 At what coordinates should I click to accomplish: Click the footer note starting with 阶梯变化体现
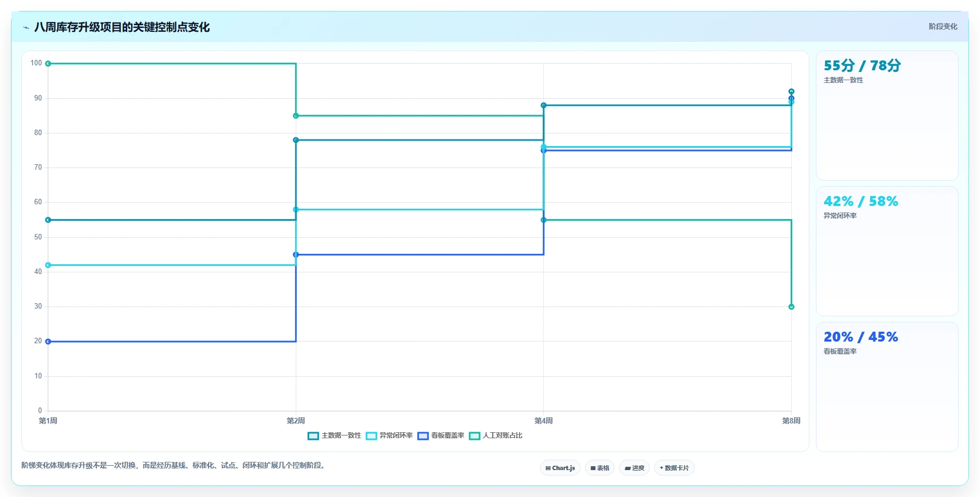tap(174, 466)
